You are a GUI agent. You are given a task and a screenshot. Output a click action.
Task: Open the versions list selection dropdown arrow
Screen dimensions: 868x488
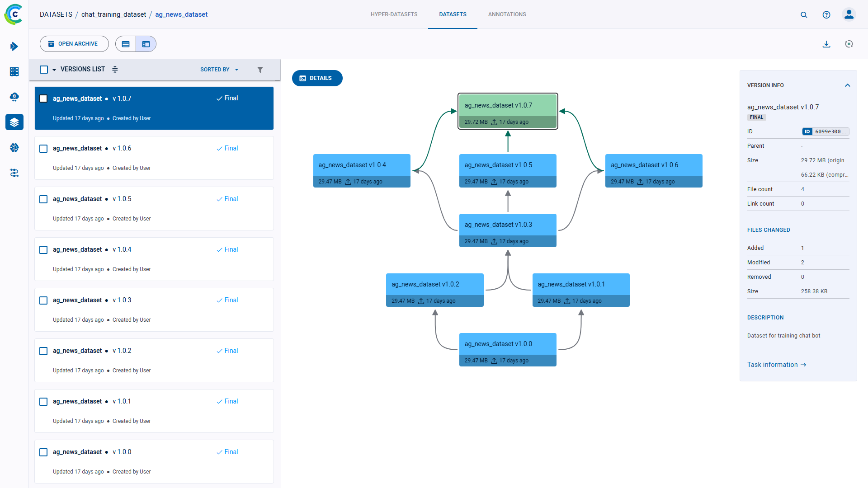pos(54,69)
